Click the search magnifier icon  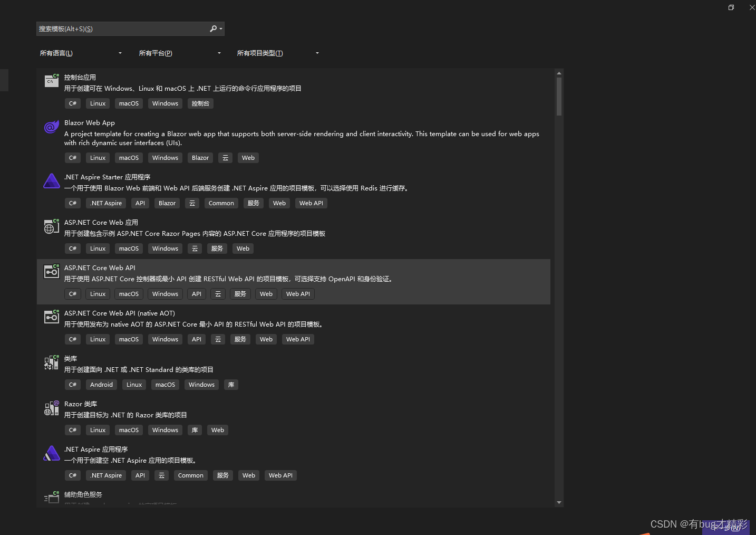click(x=213, y=28)
